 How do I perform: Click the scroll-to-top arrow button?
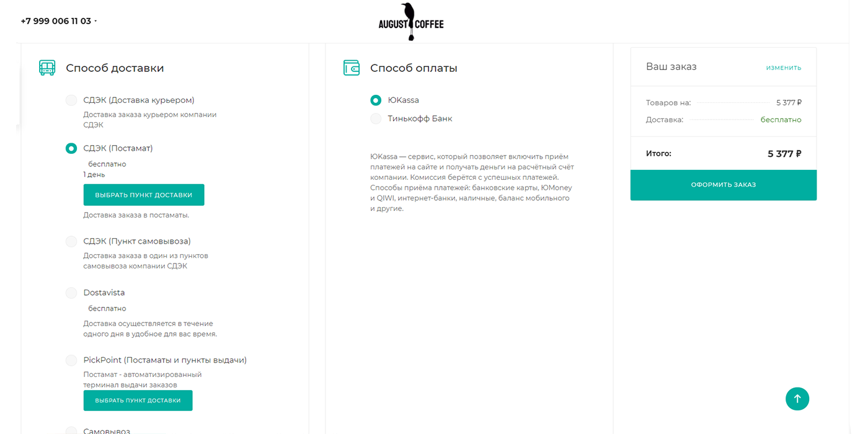pos(797,399)
